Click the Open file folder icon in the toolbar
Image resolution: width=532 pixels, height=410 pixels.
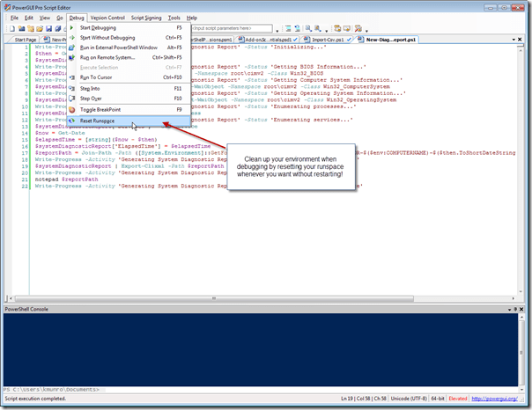click(x=40, y=29)
